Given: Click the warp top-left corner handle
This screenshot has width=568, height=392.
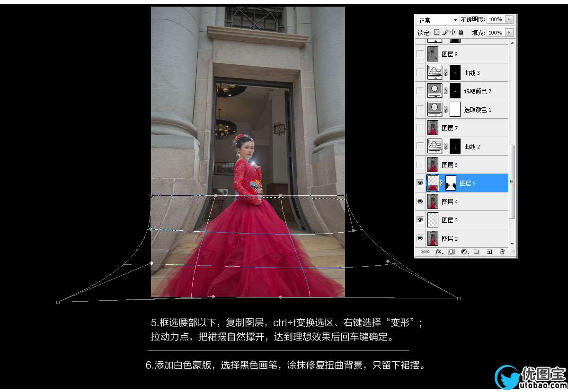Looking at the screenshot, I should coord(151,195).
